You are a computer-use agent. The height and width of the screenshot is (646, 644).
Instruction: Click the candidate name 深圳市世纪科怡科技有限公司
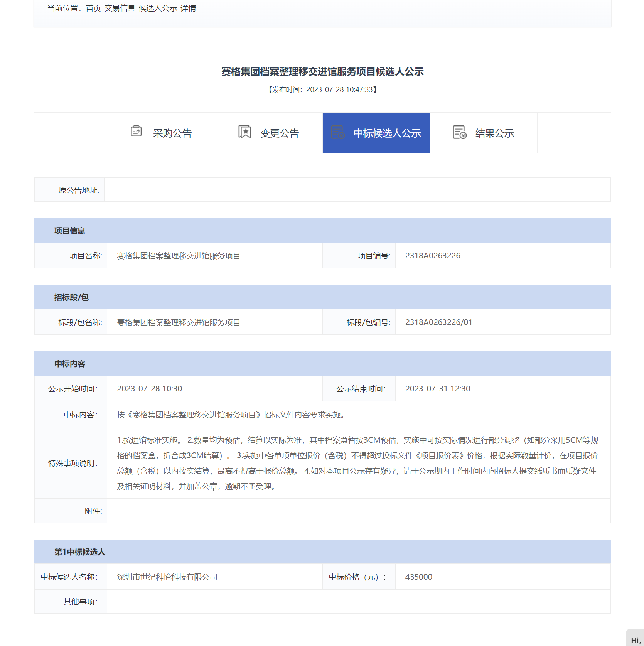click(167, 577)
